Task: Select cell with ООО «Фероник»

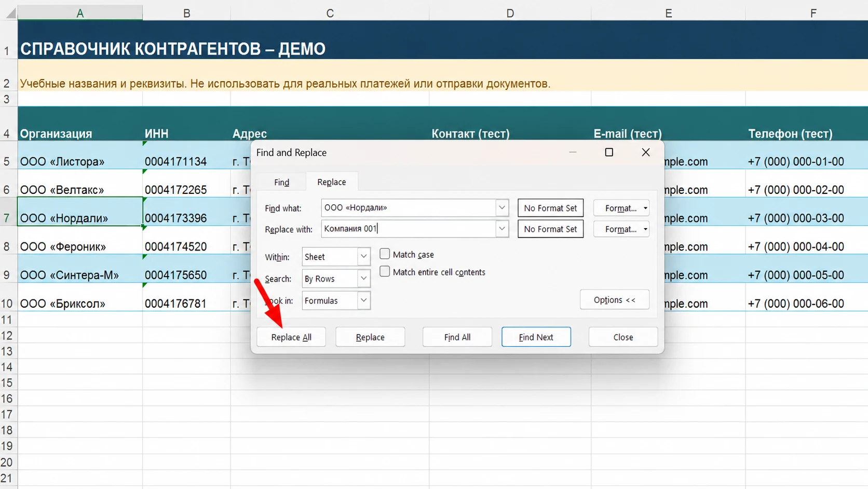Action: (80, 240)
